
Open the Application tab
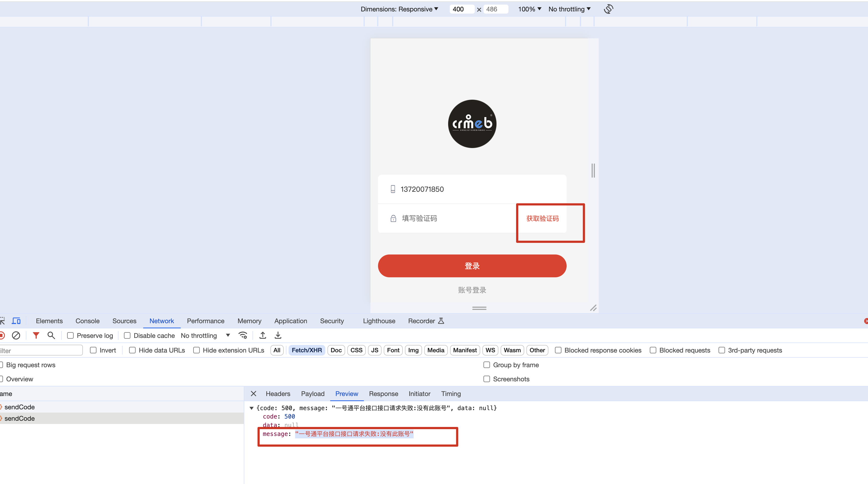click(x=291, y=321)
